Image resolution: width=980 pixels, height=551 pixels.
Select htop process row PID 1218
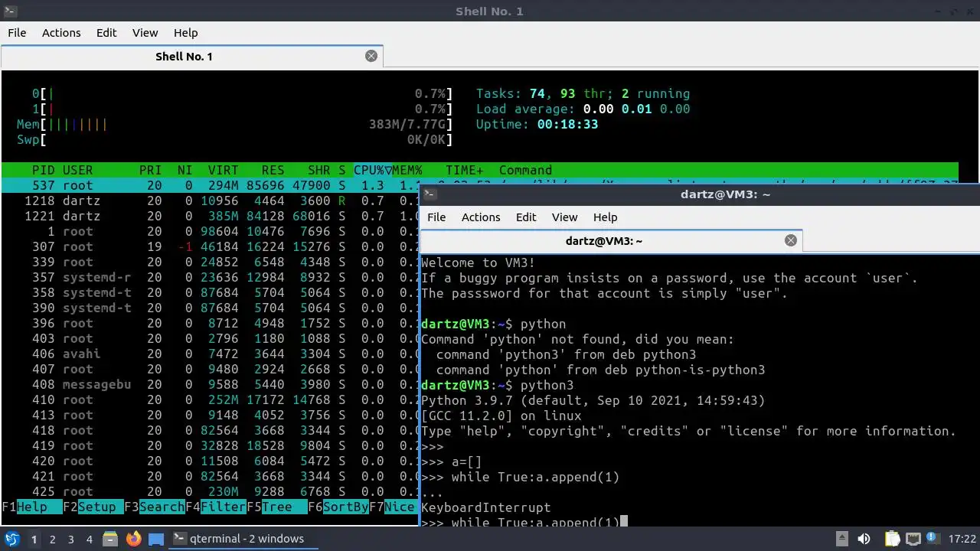[x=211, y=201]
